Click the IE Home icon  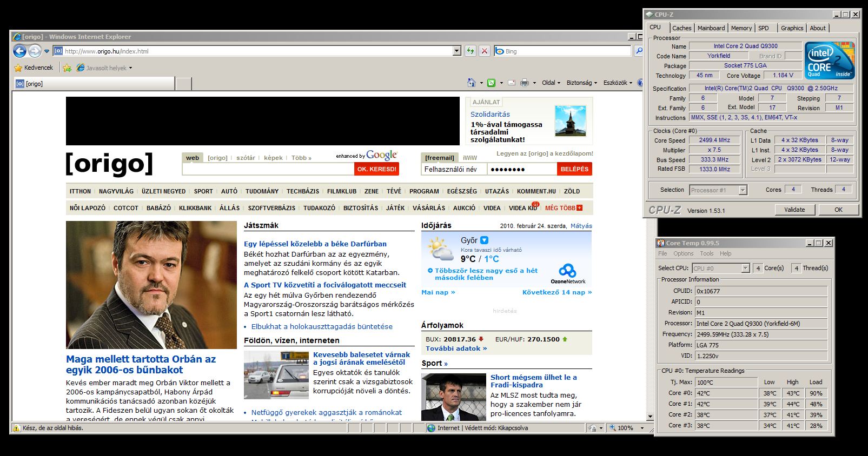[472, 83]
